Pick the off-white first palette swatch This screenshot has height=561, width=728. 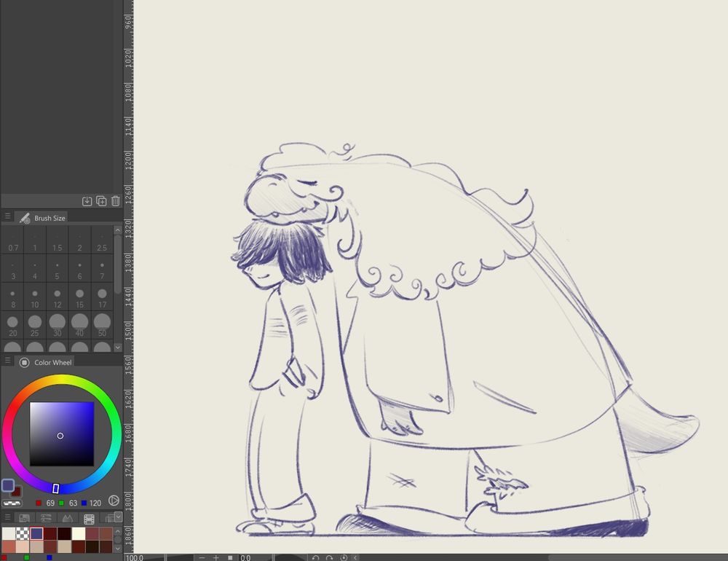point(8,533)
